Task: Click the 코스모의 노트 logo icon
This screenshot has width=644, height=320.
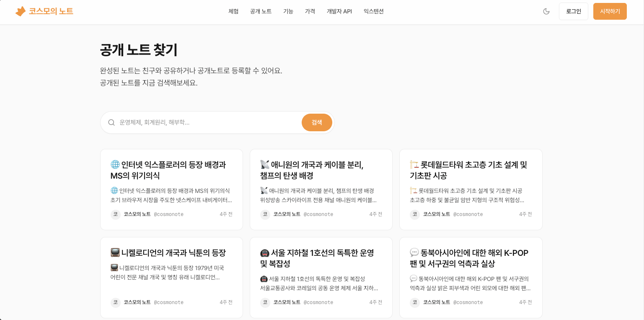Action: [21, 11]
